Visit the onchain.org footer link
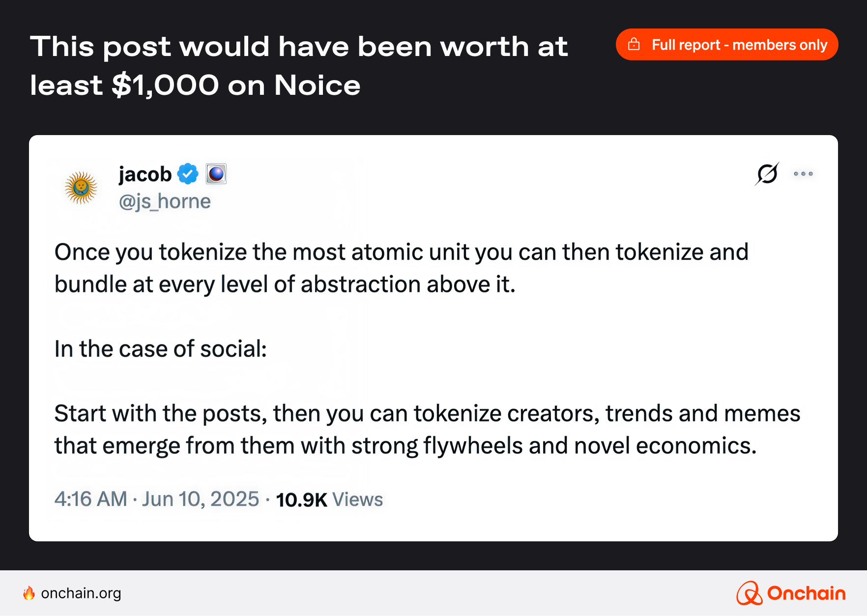The image size is (867, 616). pyautogui.click(x=81, y=593)
